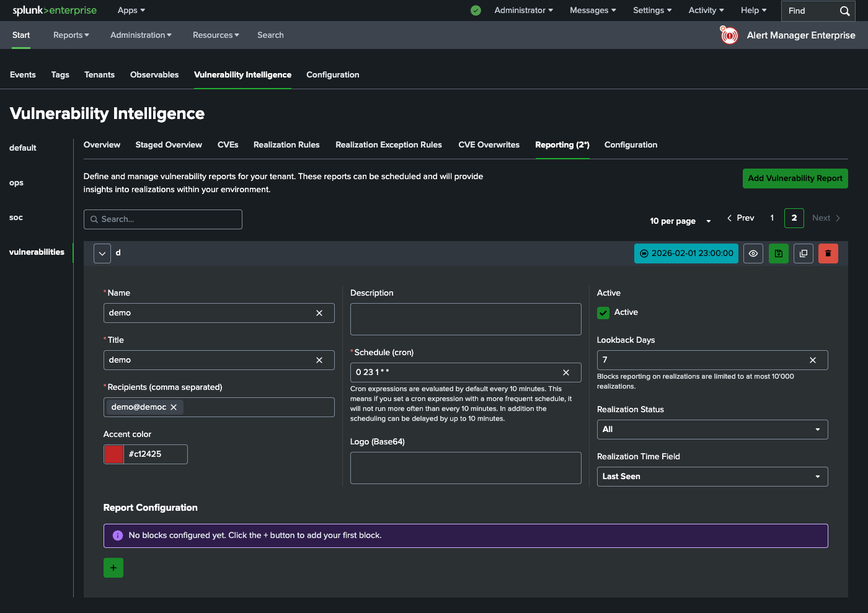Uncheck the Active checkbox
Screen dimensions: 868x613
(603, 312)
